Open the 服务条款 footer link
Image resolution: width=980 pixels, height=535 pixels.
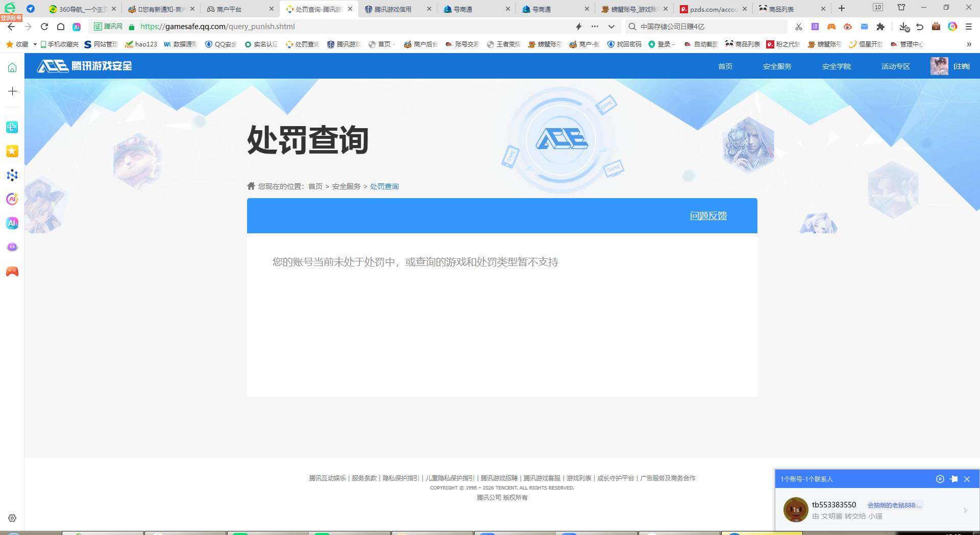tap(364, 478)
